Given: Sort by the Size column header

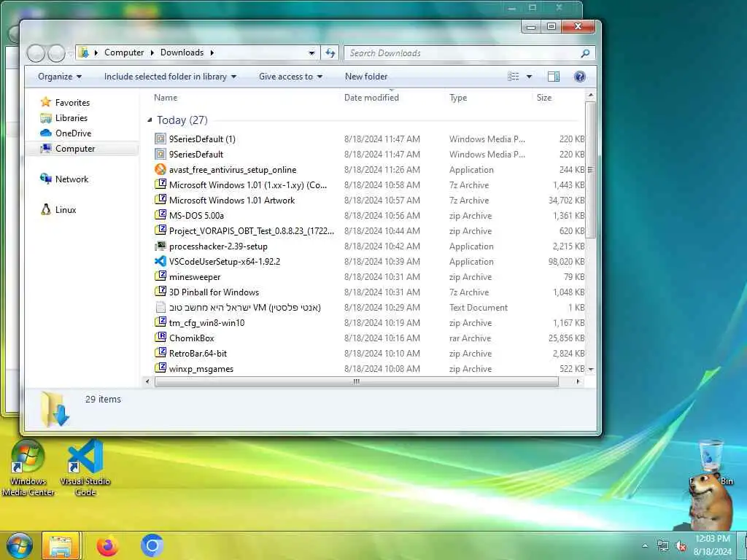Looking at the screenshot, I should tap(544, 98).
